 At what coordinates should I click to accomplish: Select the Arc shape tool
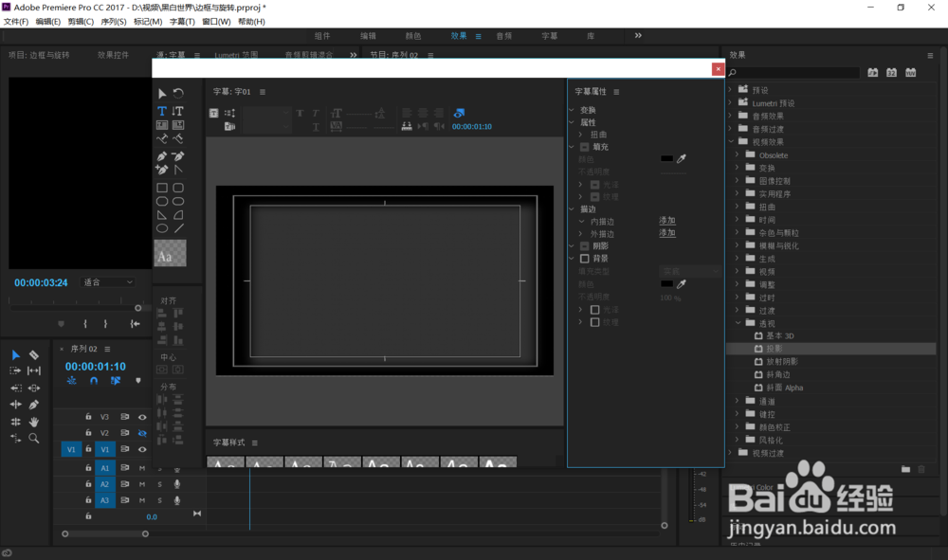(x=178, y=215)
